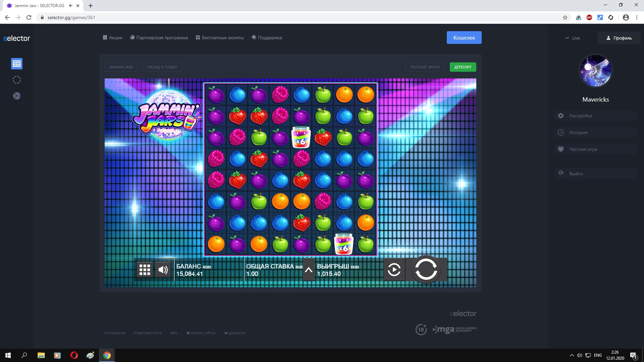Mute the game sound speaker icon
644x362 pixels.
coord(163,269)
